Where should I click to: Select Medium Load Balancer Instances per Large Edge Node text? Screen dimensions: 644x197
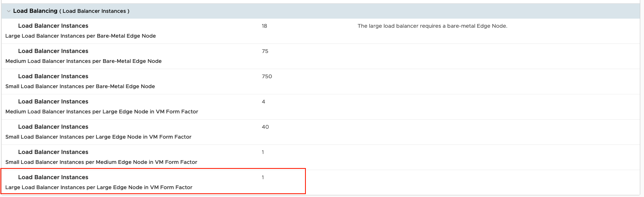[101, 112]
